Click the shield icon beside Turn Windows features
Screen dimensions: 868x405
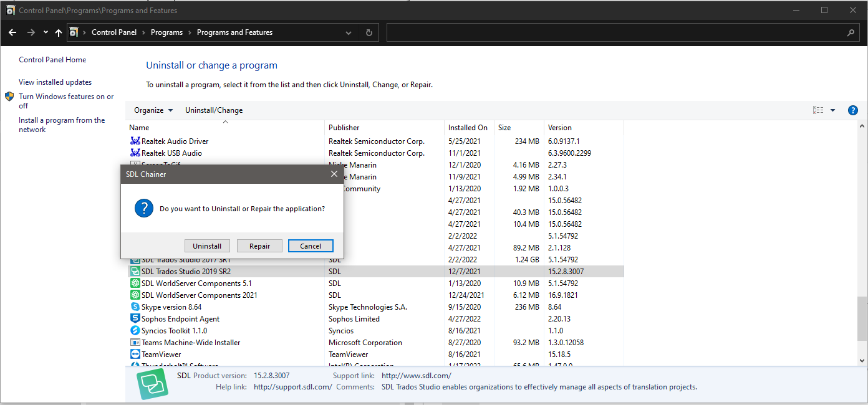[9, 97]
